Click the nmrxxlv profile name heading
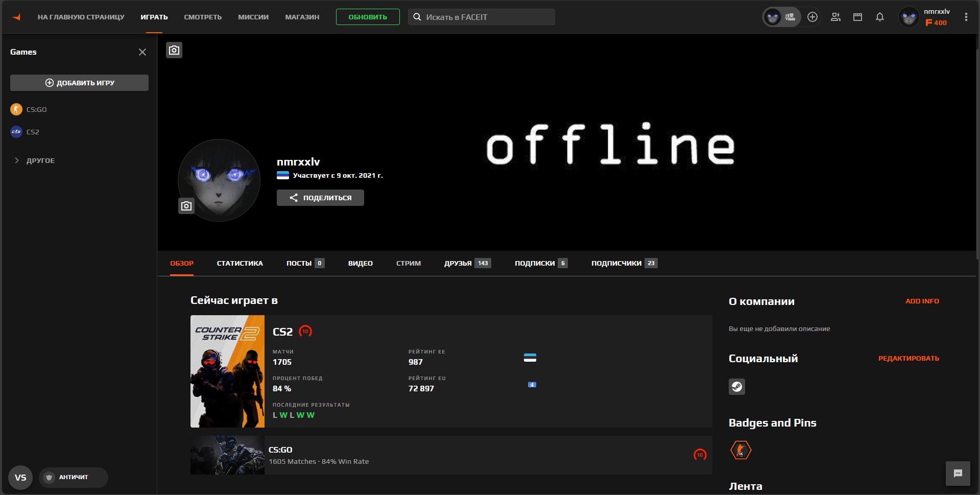980x495 pixels. 298,161
